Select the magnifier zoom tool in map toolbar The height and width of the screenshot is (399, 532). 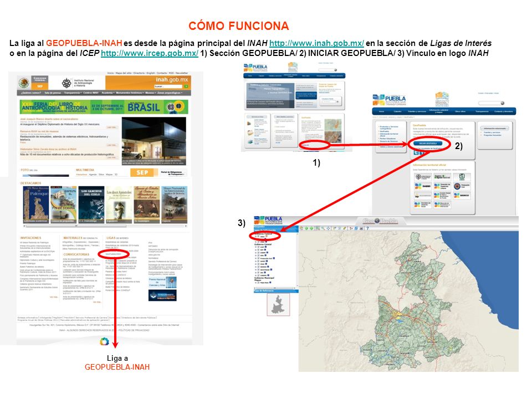(323, 228)
